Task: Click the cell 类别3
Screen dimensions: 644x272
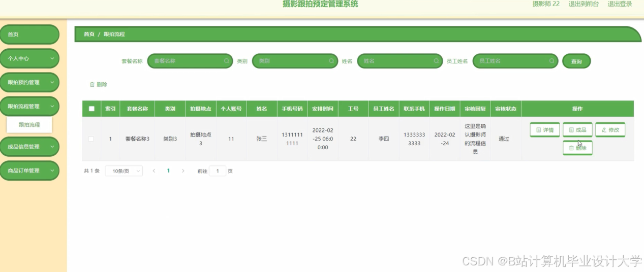Action: point(170,139)
